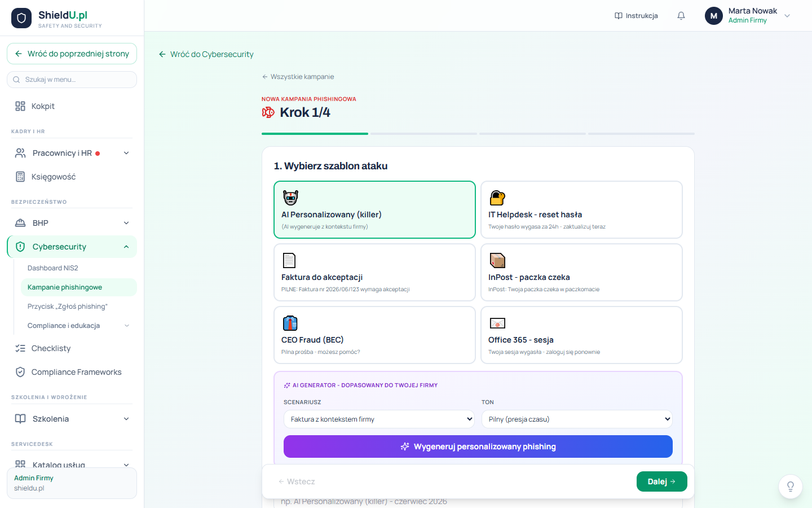The image size is (812, 508).
Task: Select the IT Helpdesk - reset hasła template
Action: pos(581,210)
